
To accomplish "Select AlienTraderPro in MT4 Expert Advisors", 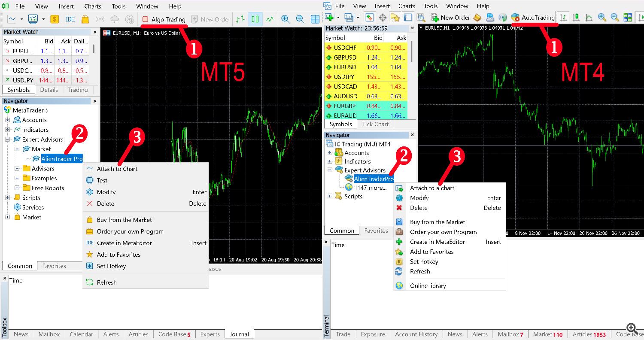I will pyautogui.click(x=374, y=179).
